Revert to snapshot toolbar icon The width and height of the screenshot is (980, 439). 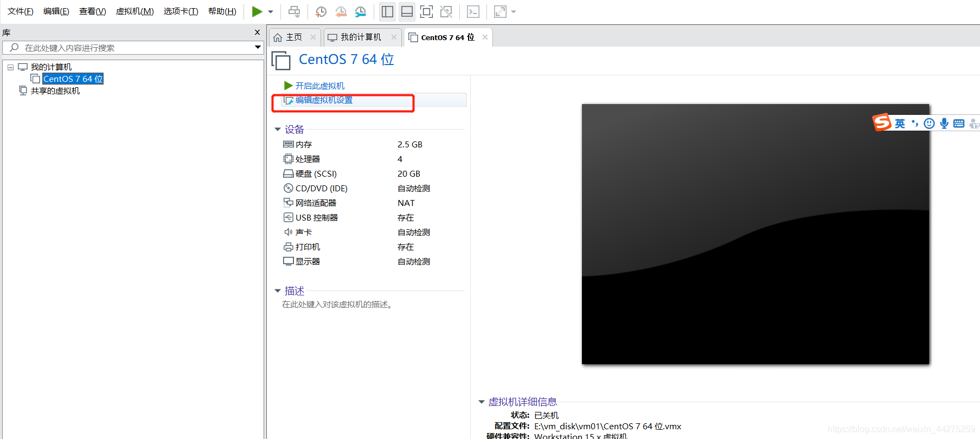(341, 11)
